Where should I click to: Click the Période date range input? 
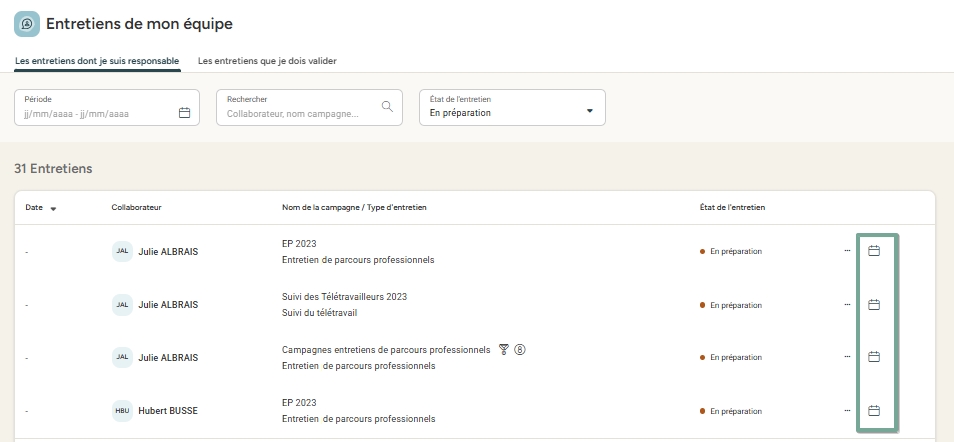[95, 114]
